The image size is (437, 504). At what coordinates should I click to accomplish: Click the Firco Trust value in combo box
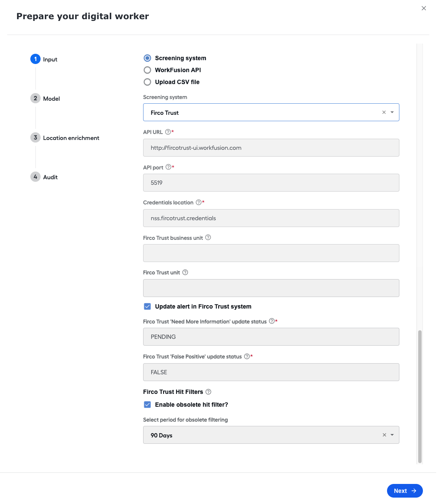(164, 113)
